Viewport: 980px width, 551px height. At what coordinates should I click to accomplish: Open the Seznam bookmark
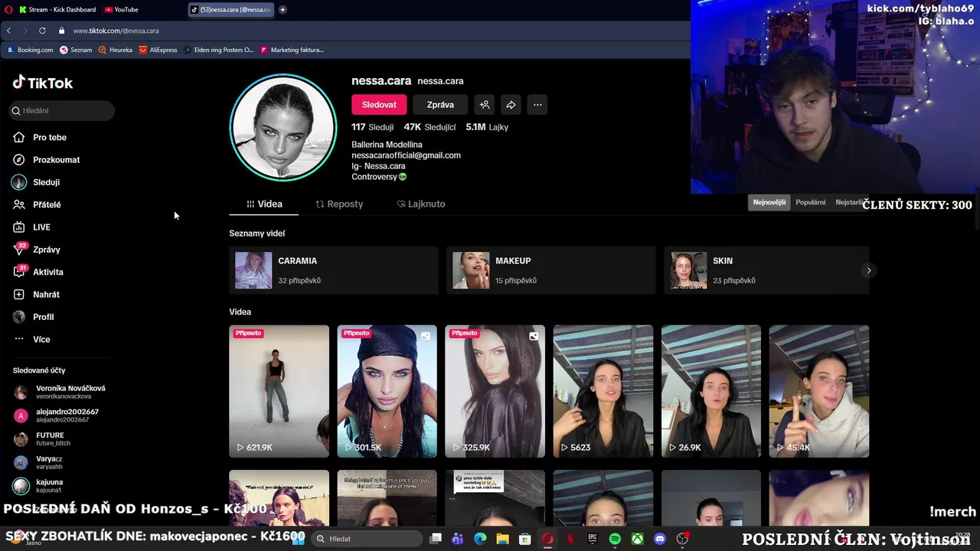pyautogui.click(x=76, y=50)
